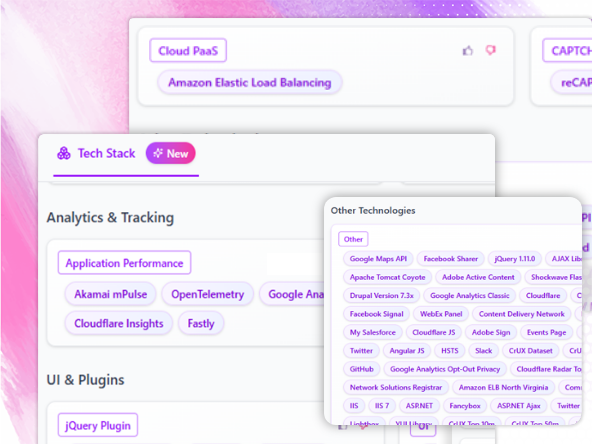
Task: Click the IIS tag
Action: (354, 406)
